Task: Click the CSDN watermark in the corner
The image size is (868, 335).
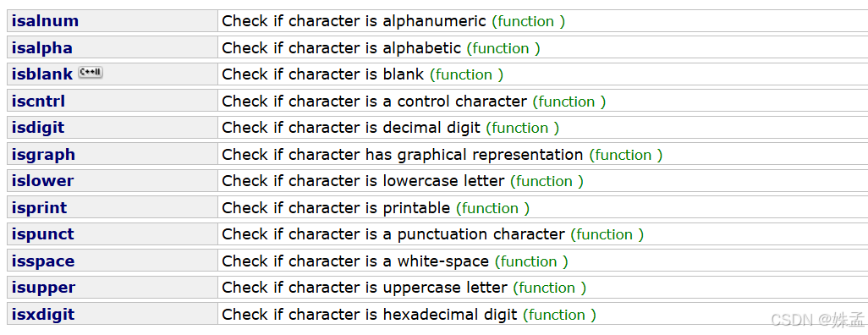Action: tap(817, 320)
